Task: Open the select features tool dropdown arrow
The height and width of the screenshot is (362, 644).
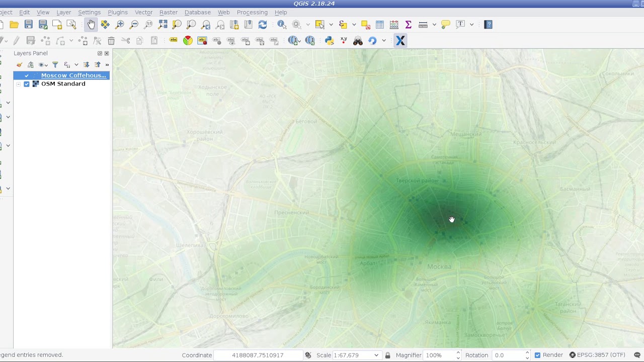Action: coord(331,24)
